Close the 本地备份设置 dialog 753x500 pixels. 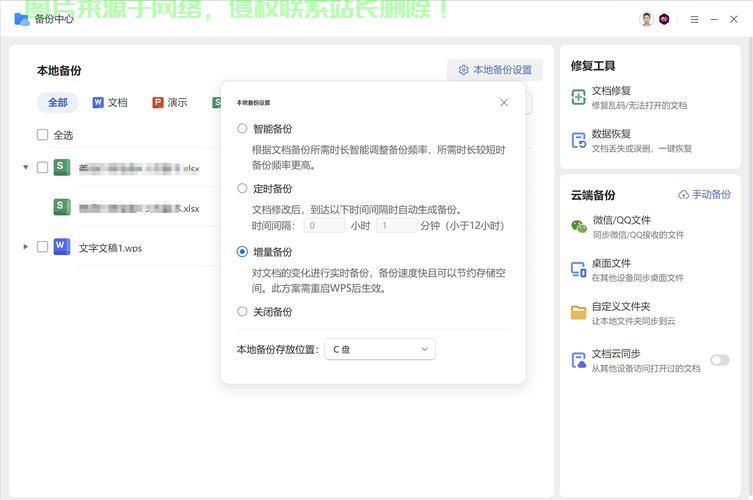[504, 102]
